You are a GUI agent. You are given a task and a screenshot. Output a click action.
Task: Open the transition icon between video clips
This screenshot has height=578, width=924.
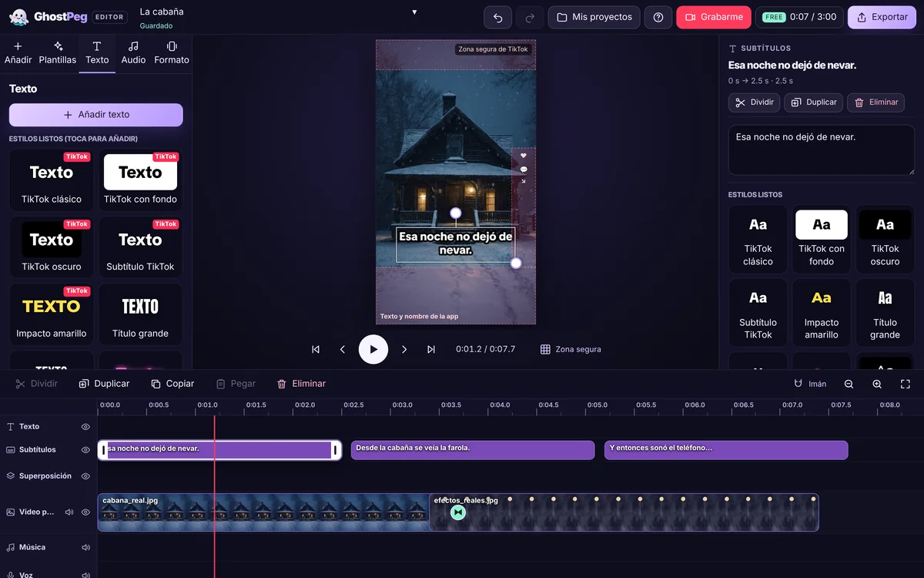[458, 512]
